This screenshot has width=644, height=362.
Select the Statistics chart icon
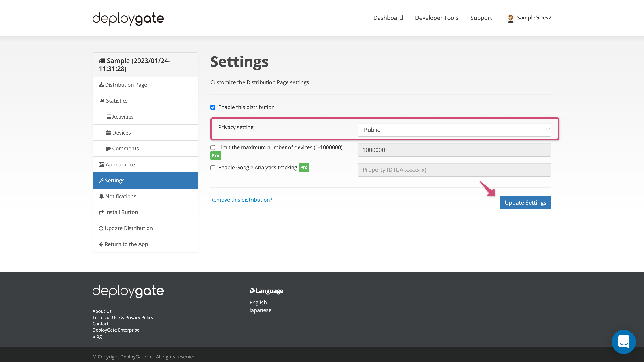pos(102,100)
